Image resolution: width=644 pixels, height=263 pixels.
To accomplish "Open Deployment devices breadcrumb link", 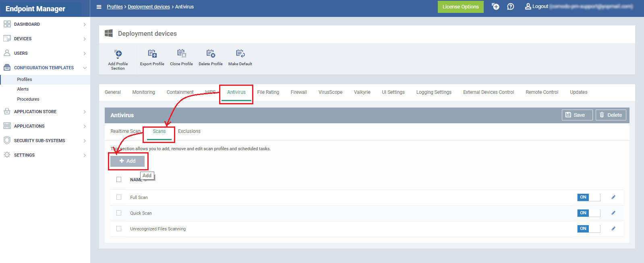I will pos(149,7).
